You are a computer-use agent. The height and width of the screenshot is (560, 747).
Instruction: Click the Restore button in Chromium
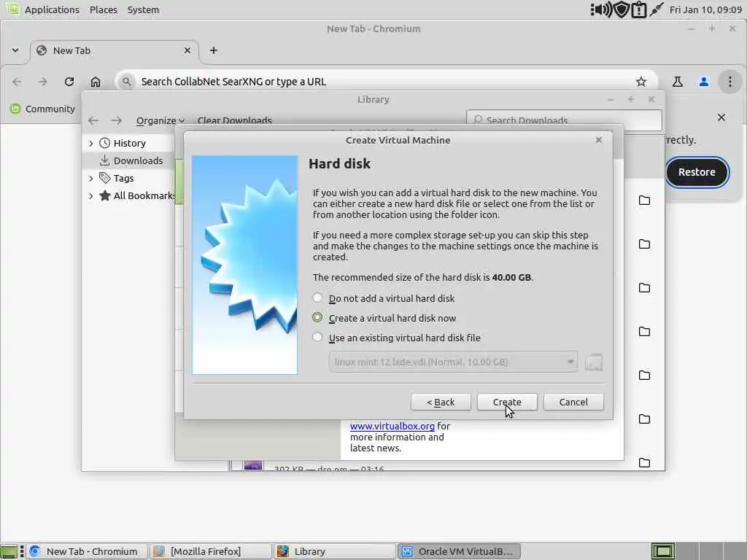click(697, 172)
